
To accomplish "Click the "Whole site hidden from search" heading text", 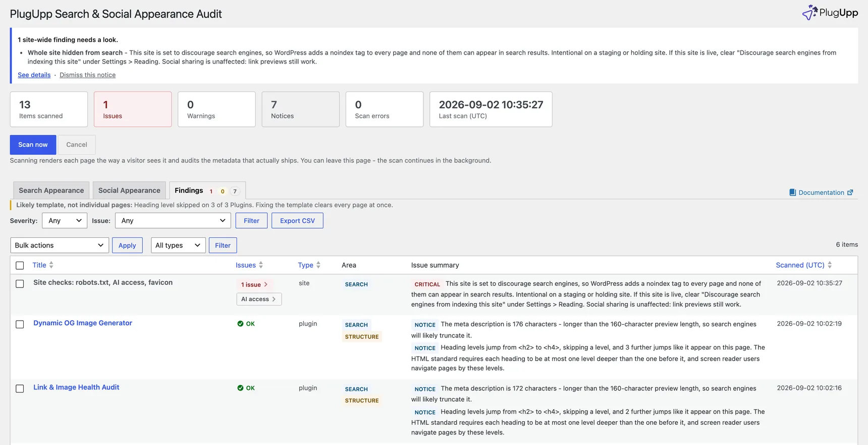I will click(75, 53).
